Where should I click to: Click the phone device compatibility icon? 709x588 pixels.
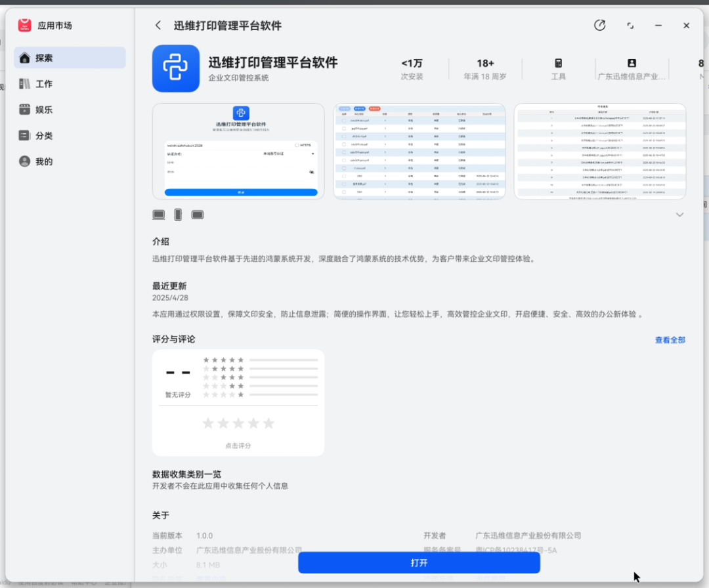[178, 215]
